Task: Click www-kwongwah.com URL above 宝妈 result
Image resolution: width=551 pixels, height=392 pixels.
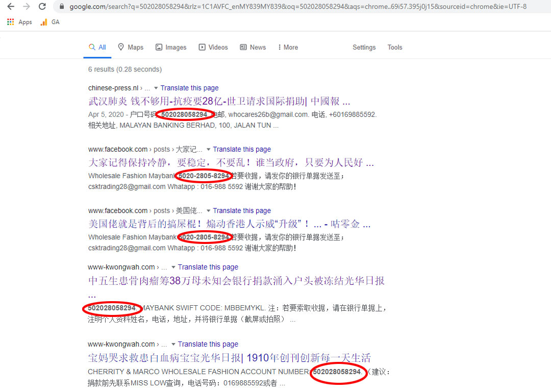Action: click(x=121, y=344)
